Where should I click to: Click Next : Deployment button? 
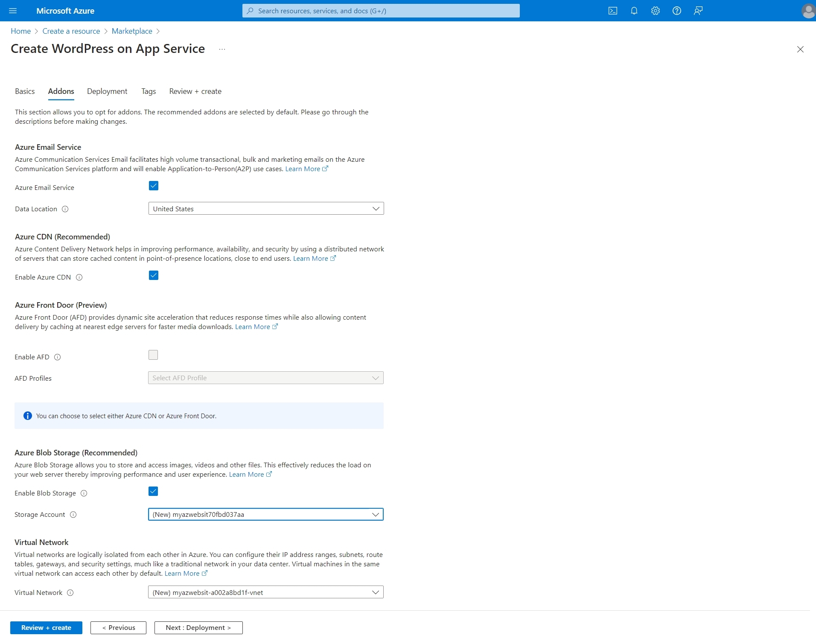[x=198, y=627]
